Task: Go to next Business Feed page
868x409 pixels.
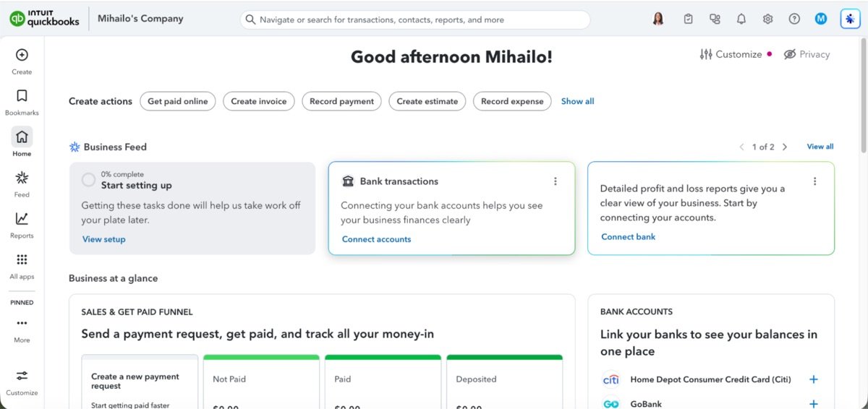Action: 785,147
